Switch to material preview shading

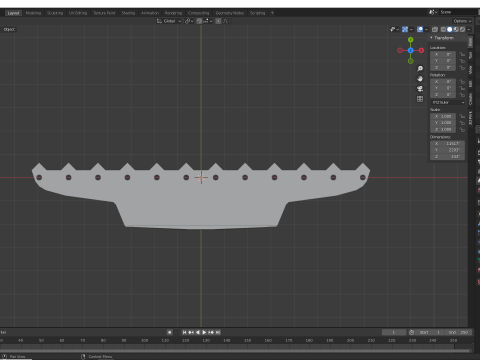(456, 29)
